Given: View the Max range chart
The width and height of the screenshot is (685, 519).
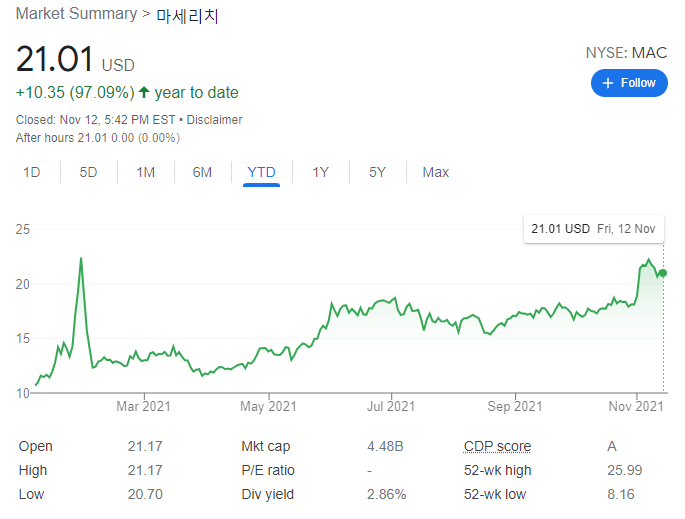Looking at the screenshot, I should pos(436,172).
